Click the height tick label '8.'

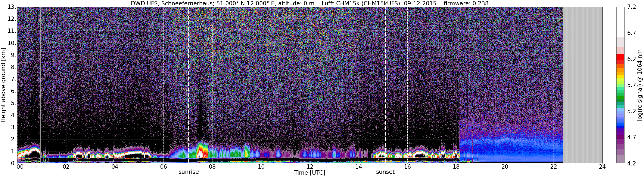[x=13, y=67]
